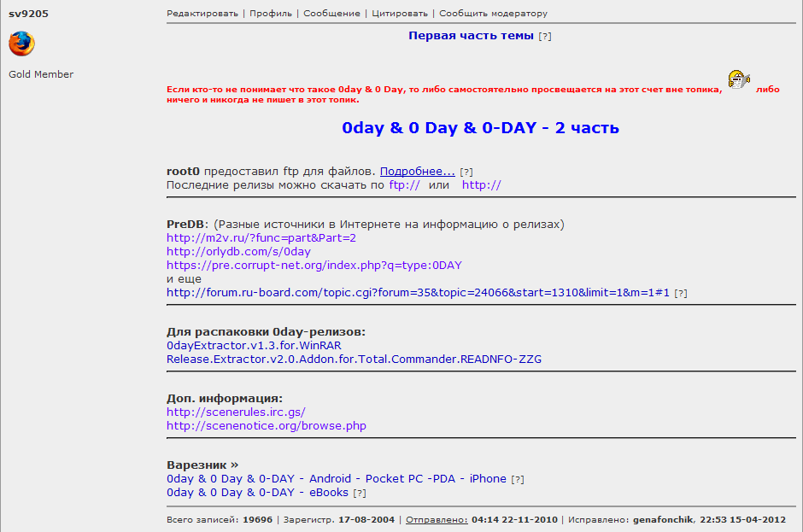Open the scenerules.irc.gs link
The image size is (803, 532).
236,412
